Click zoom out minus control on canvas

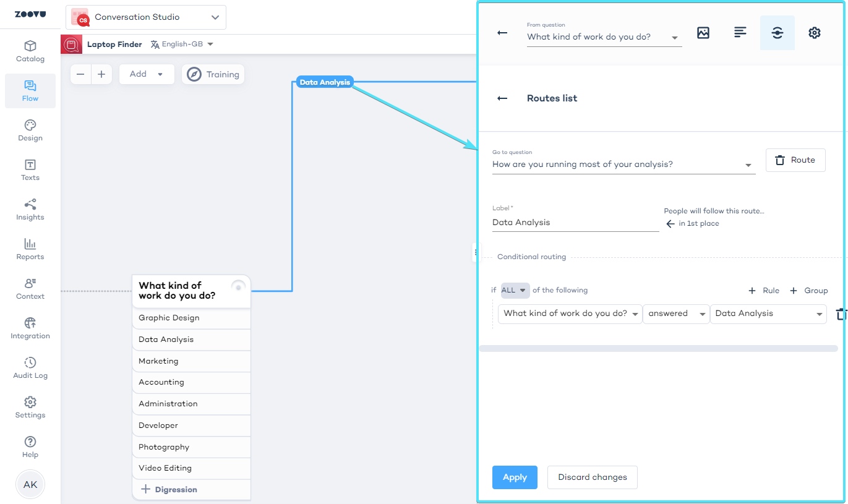[80, 74]
